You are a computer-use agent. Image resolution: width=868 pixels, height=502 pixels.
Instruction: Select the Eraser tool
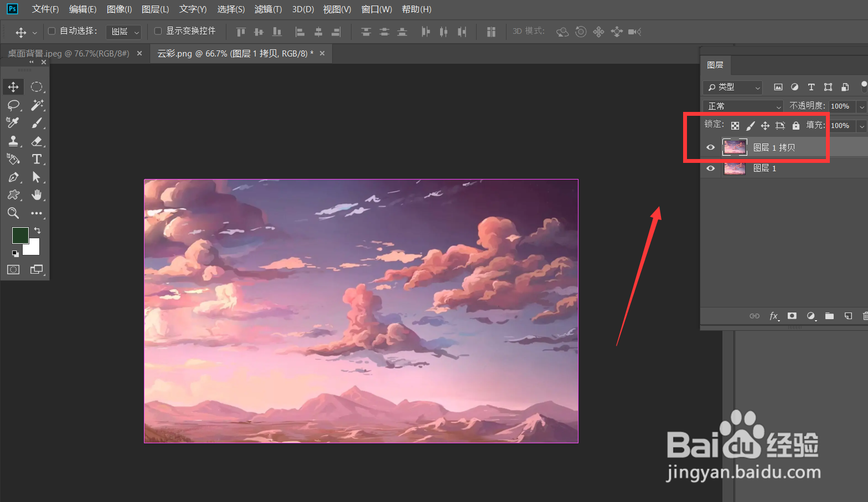[x=37, y=141]
